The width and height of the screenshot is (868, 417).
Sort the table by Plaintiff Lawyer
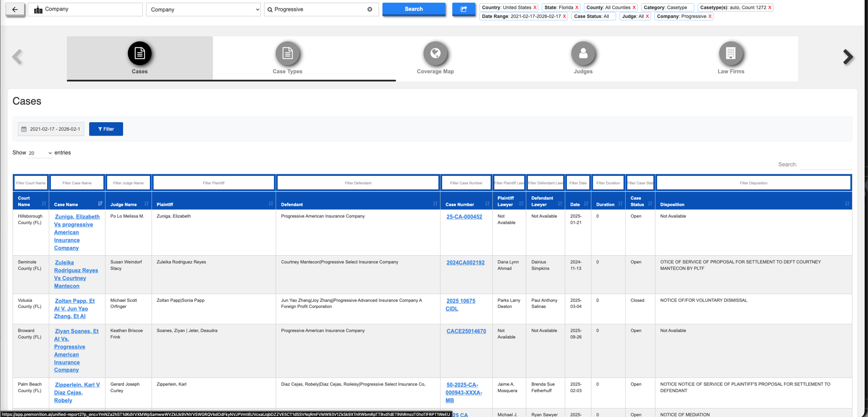509,201
